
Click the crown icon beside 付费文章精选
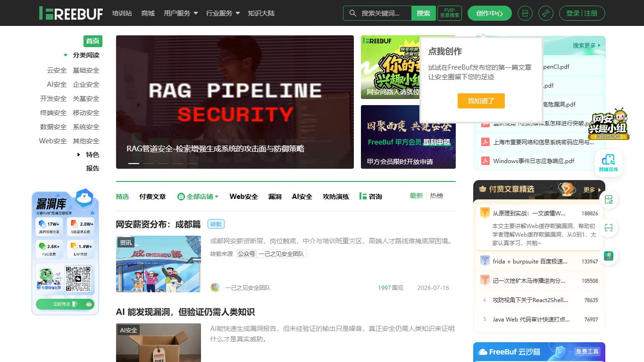point(482,189)
